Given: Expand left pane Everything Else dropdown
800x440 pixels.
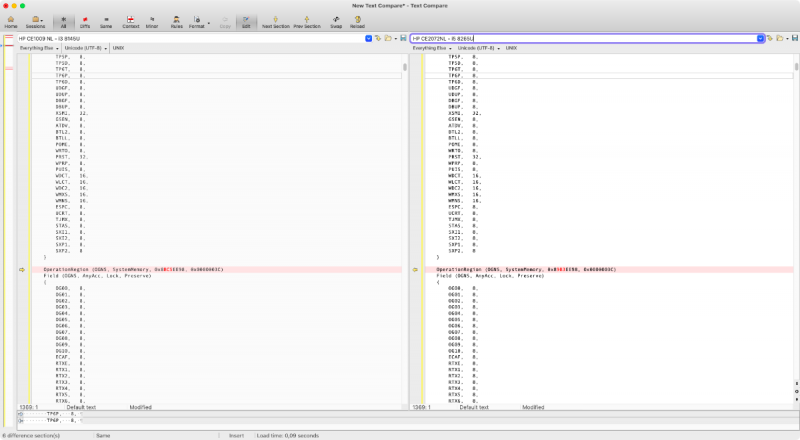Looking at the screenshot, I should point(38,48).
